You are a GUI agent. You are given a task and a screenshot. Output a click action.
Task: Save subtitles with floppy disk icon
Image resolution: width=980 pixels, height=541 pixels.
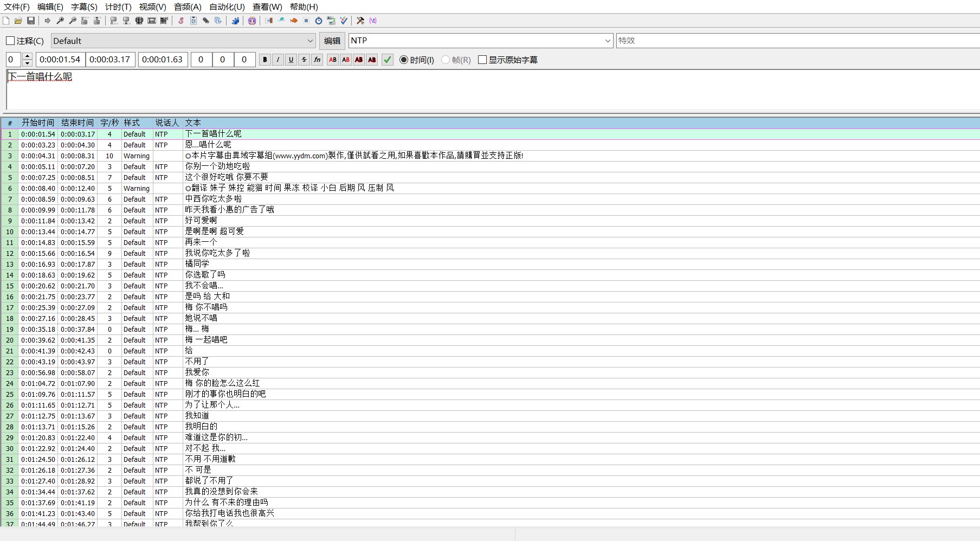tap(31, 21)
